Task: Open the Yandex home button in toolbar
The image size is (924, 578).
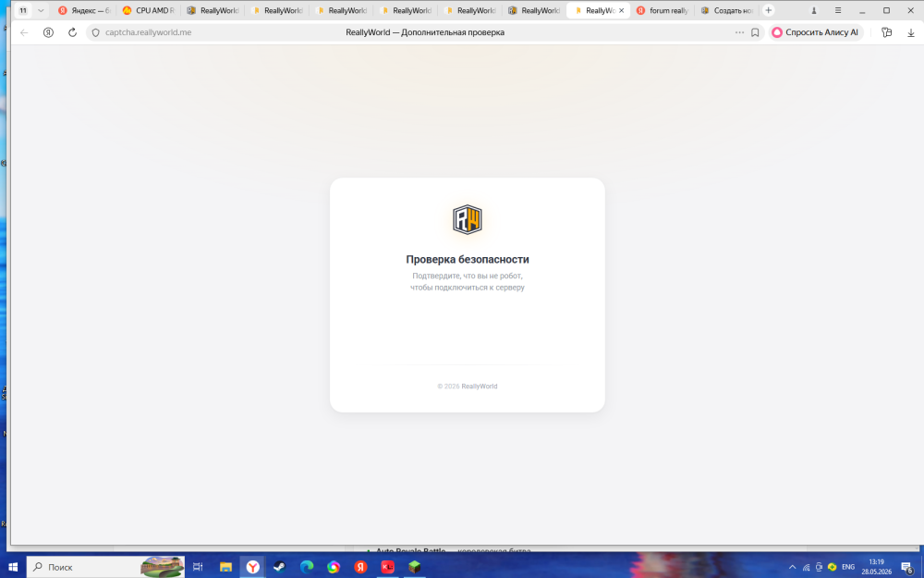Action: pyautogui.click(x=48, y=32)
